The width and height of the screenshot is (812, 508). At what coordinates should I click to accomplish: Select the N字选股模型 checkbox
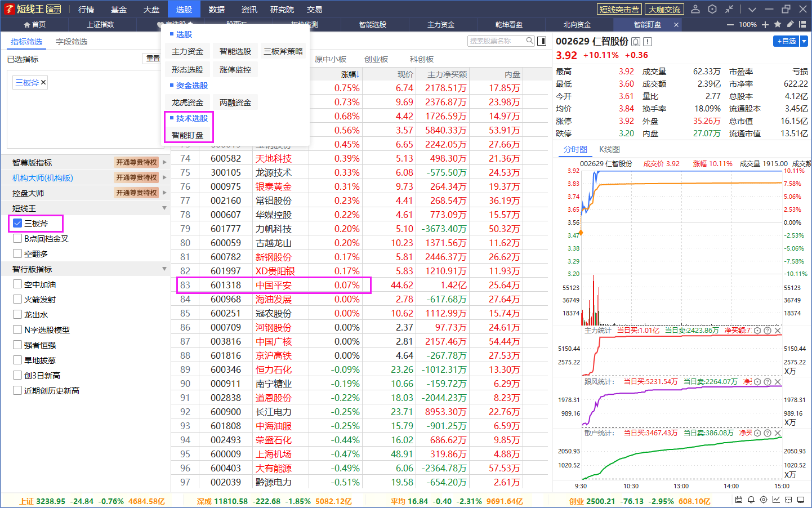[17, 330]
